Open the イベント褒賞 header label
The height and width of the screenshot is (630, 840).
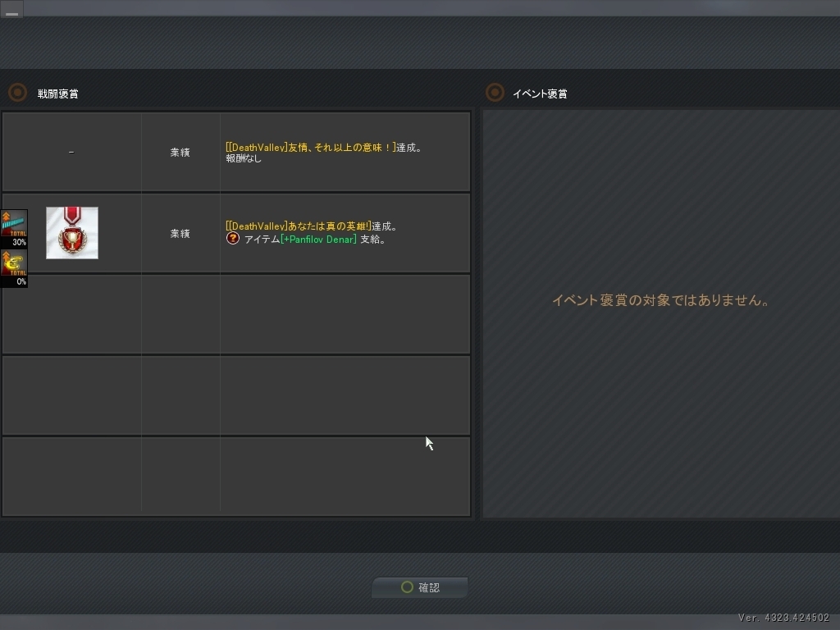tap(540, 94)
